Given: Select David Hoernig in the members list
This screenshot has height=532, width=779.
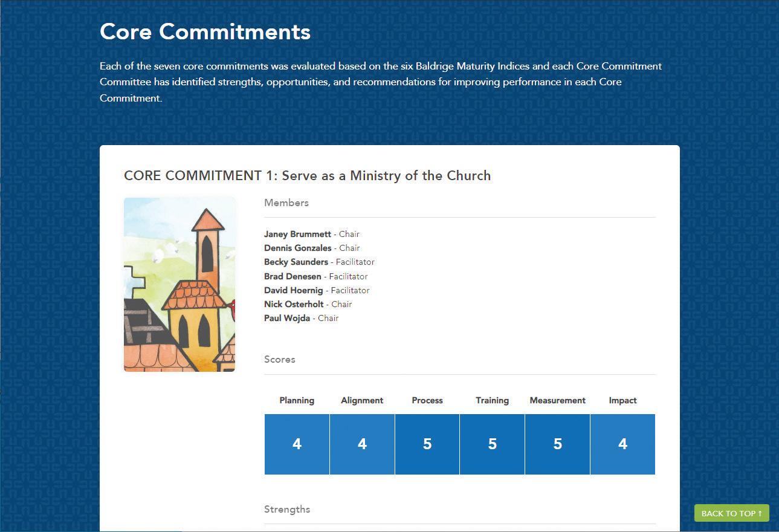Looking at the screenshot, I should pos(293,290).
